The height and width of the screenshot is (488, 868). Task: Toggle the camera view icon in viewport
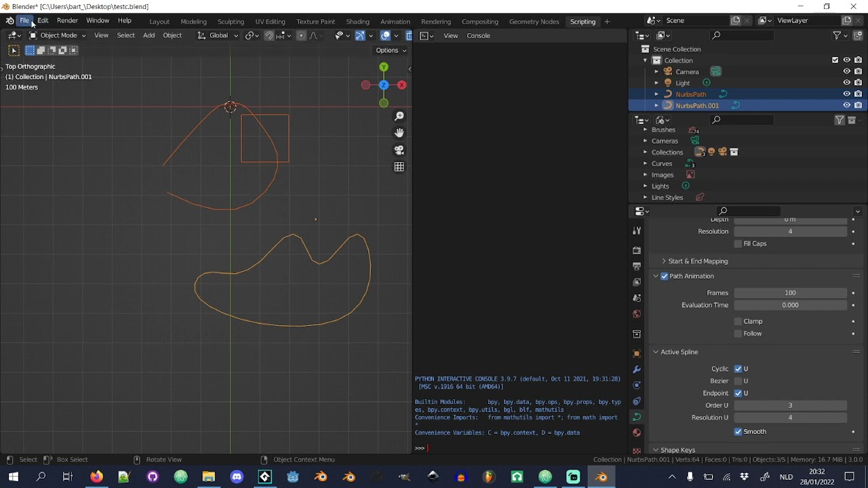tap(399, 150)
